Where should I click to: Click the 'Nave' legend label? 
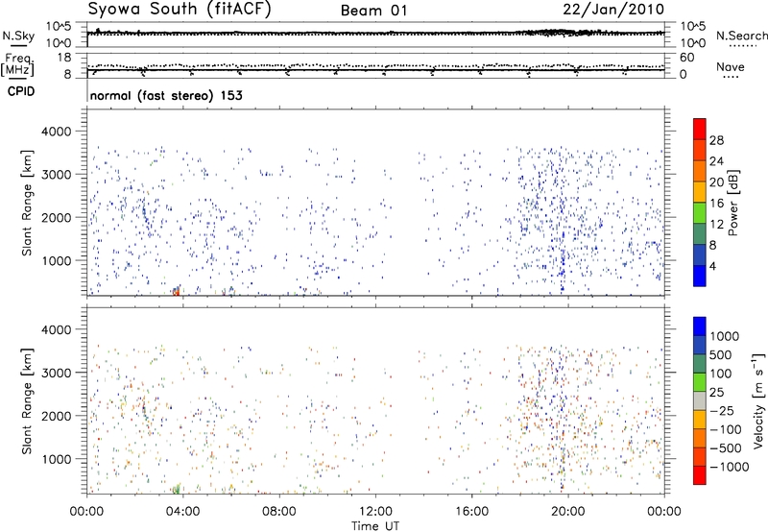[x=730, y=66]
